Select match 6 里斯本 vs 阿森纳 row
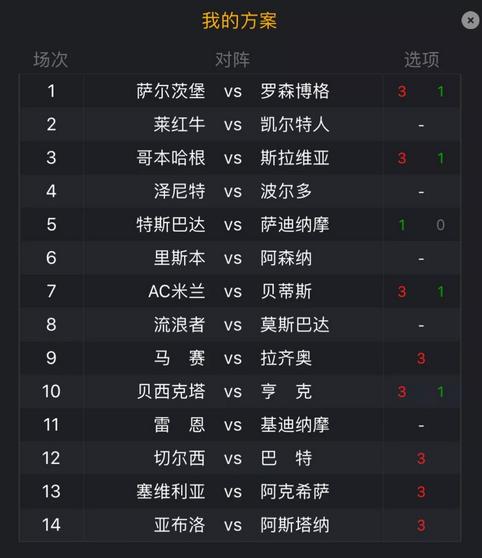Viewport: 482px width, 558px height. 240,258
